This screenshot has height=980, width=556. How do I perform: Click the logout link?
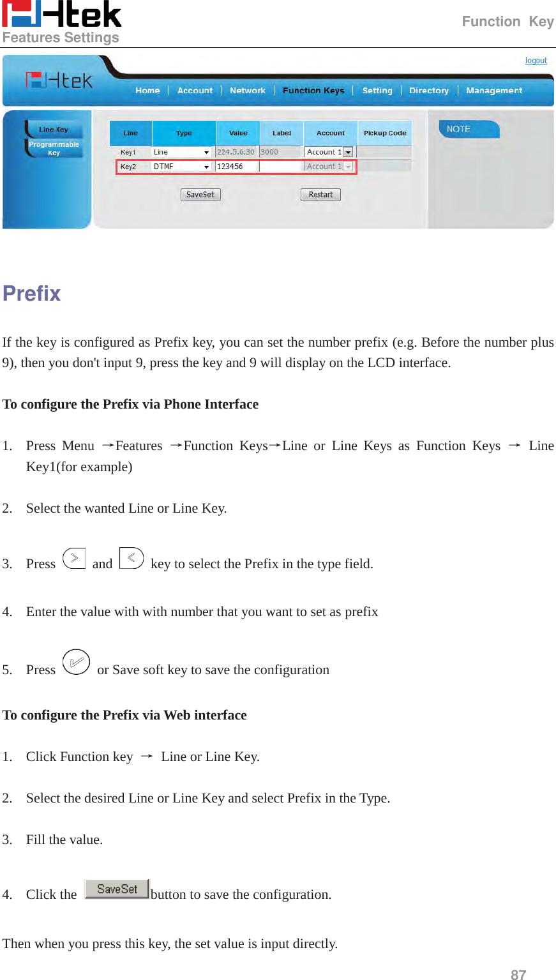[x=536, y=60]
